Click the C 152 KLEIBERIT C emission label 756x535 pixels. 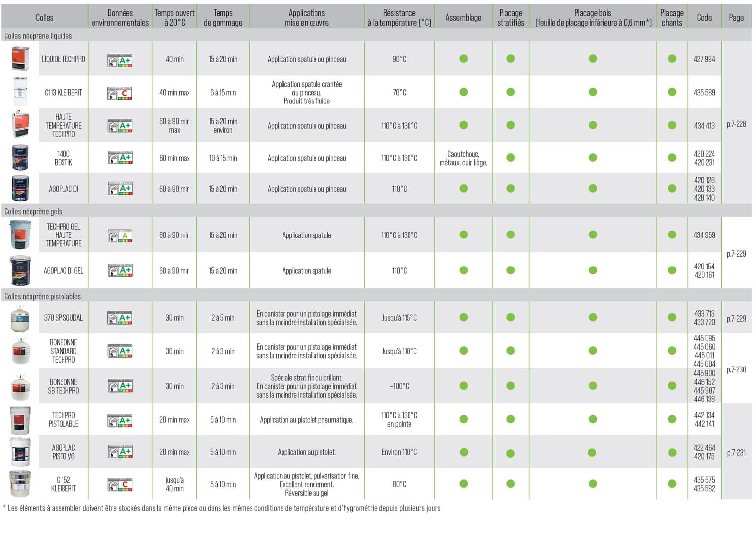(120, 484)
